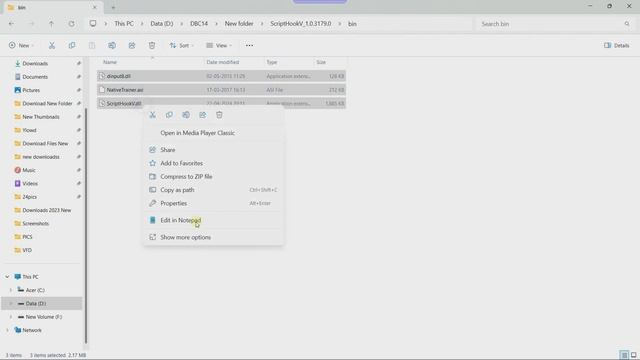
Task: Click the Cut icon in the toolbar
Action: coord(52,45)
